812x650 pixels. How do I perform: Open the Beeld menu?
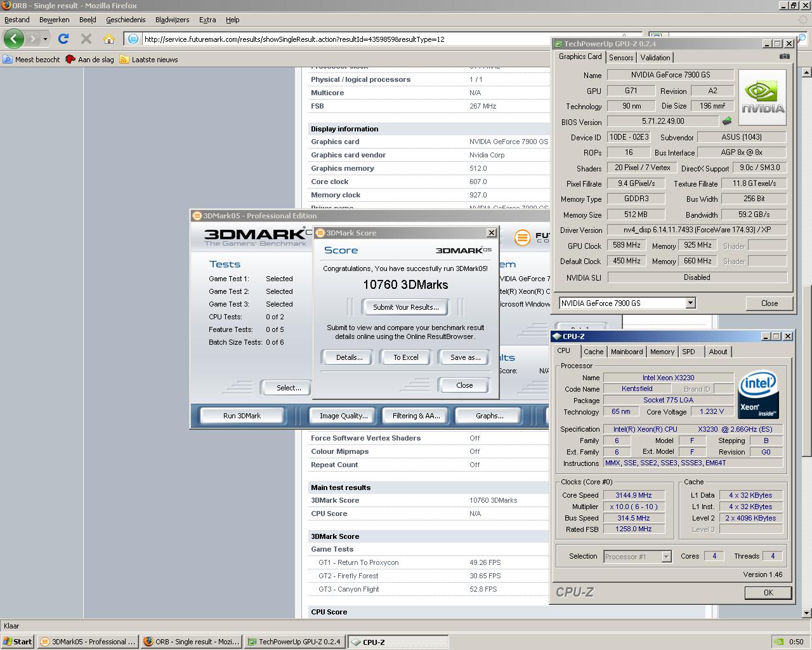point(88,20)
